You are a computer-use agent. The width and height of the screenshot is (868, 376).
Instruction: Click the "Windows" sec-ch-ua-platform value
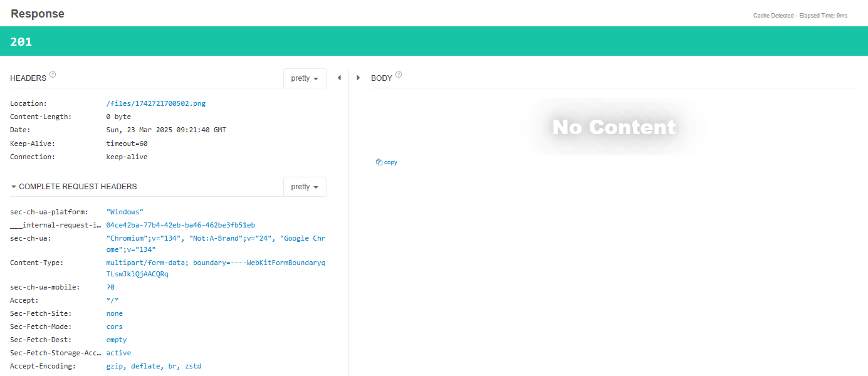tap(125, 212)
